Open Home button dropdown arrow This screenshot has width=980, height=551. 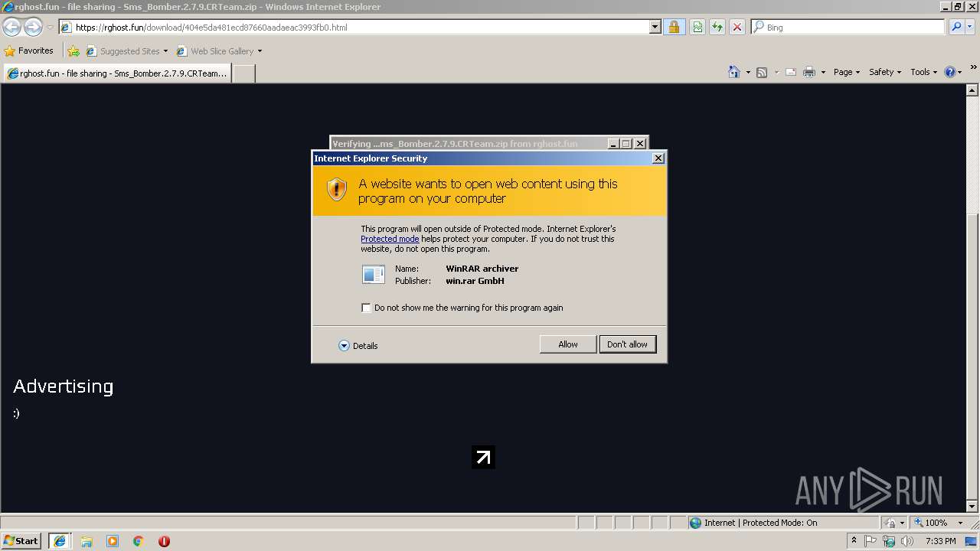point(747,72)
